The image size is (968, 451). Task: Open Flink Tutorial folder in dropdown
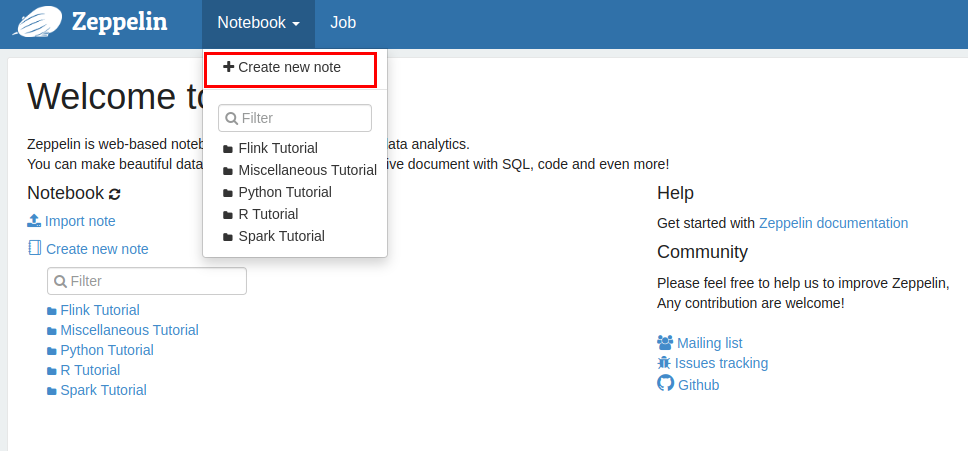coord(278,148)
